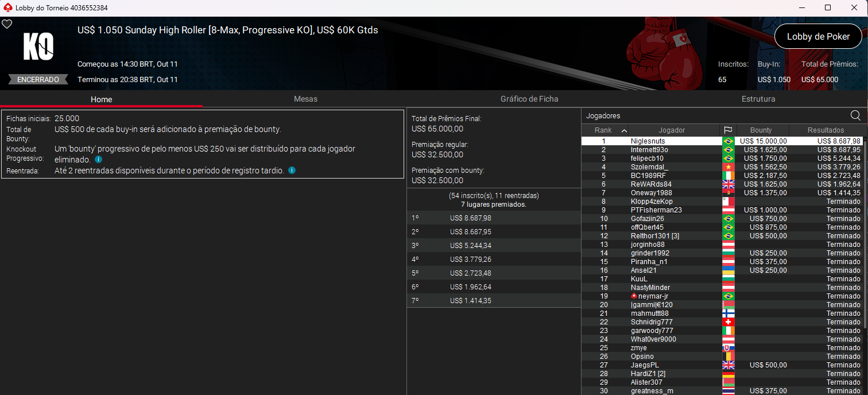Select player Internett93o
The height and width of the screenshot is (395, 868).
pos(722,150)
